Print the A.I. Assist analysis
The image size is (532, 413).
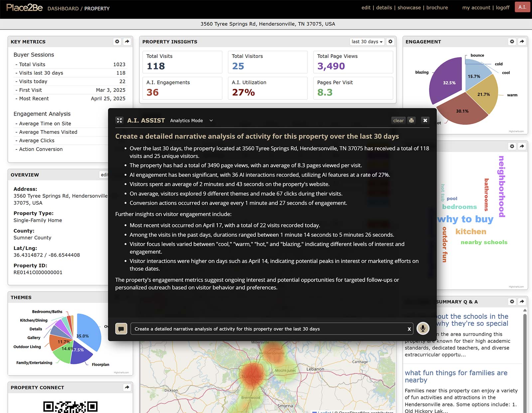(x=411, y=120)
